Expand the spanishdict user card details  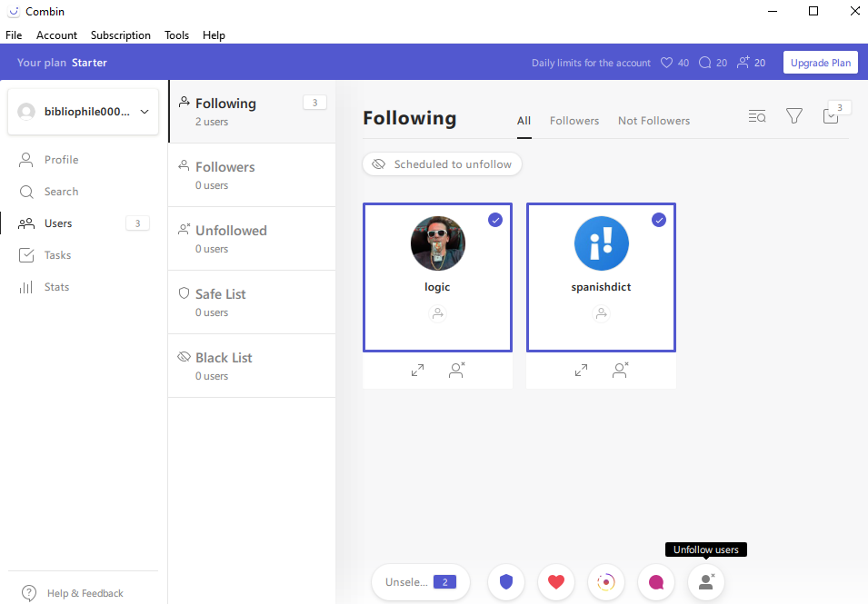click(x=581, y=370)
